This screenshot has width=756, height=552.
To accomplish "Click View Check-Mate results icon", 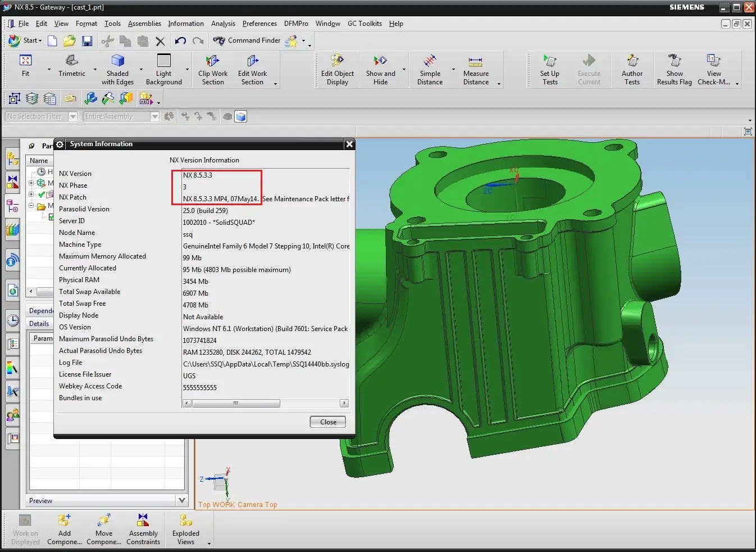I will point(714,69).
